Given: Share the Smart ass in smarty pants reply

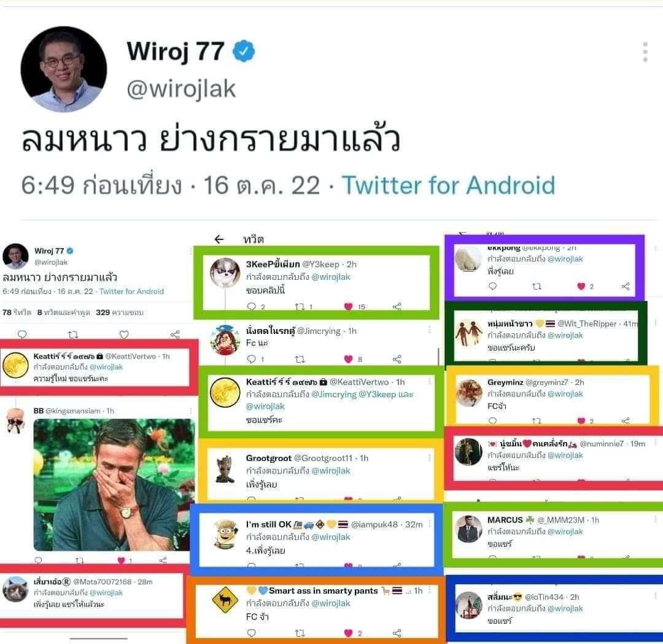Looking at the screenshot, I should click(397, 633).
